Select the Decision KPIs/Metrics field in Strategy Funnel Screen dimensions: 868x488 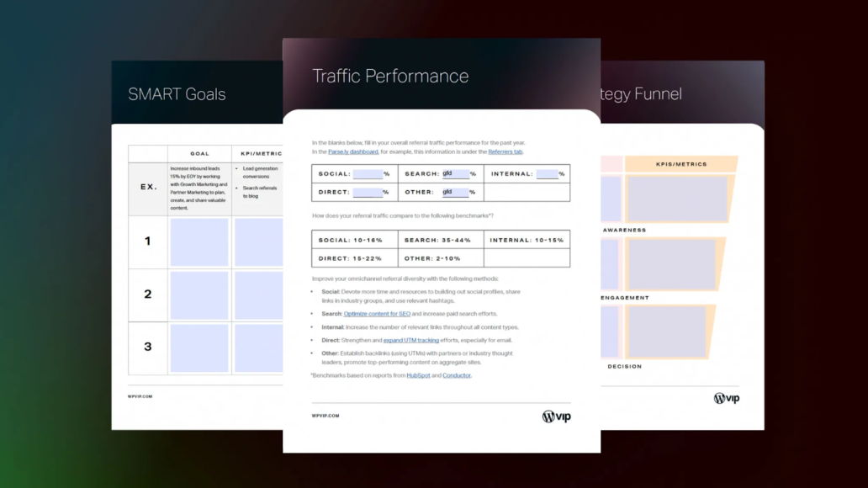[x=666, y=332]
